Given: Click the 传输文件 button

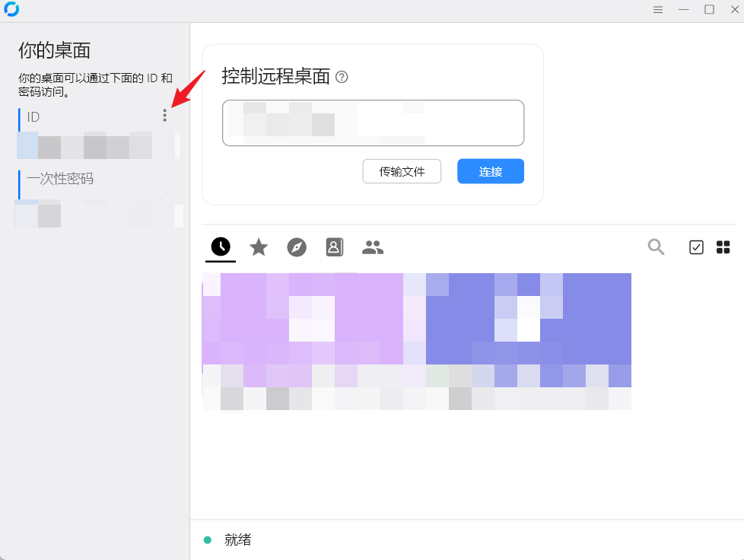Looking at the screenshot, I should tap(402, 171).
